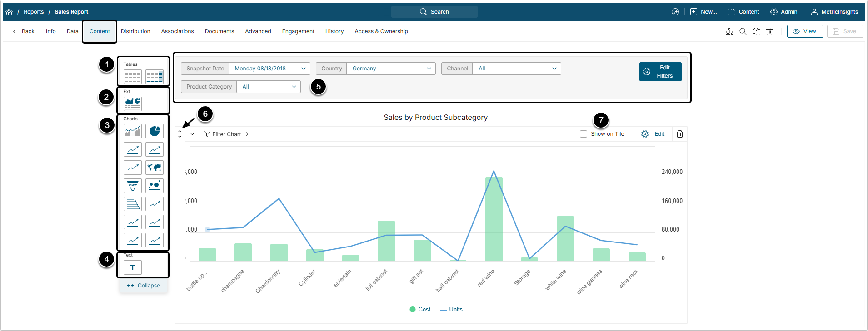Image resolution: width=868 pixels, height=331 pixels.
Task: Click the Edit Filters button
Action: 660,72
